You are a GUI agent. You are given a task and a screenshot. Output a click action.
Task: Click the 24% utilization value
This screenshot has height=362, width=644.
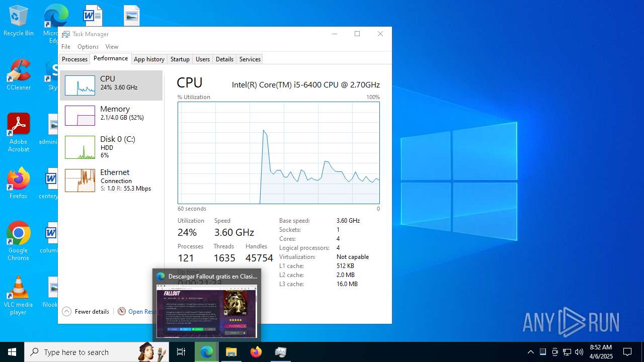tap(187, 232)
